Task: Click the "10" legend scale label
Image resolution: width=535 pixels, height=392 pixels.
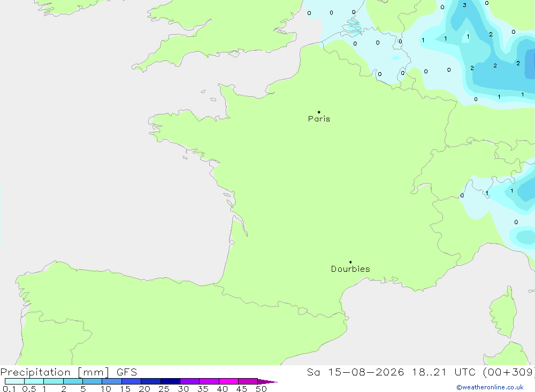Action: pos(106,389)
